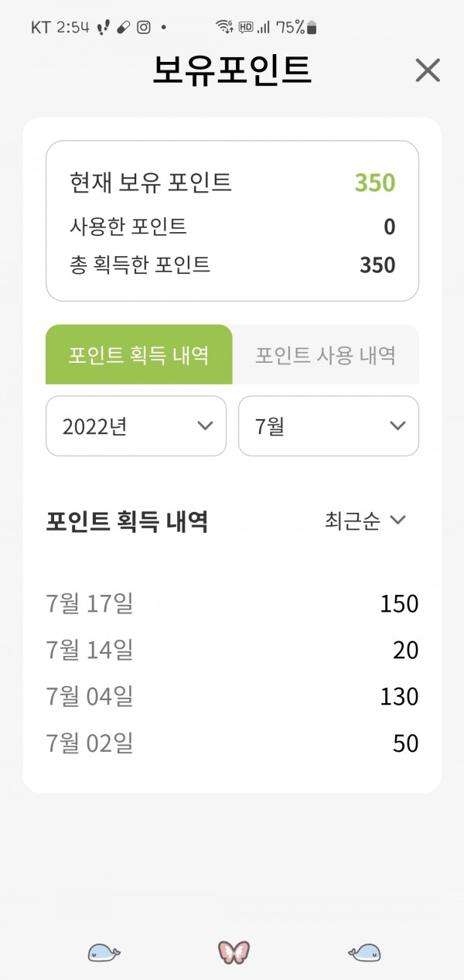Tap the battery indicator icon
This screenshot has width=464, height=980.
pyautogui.click(x=312, y=28)
